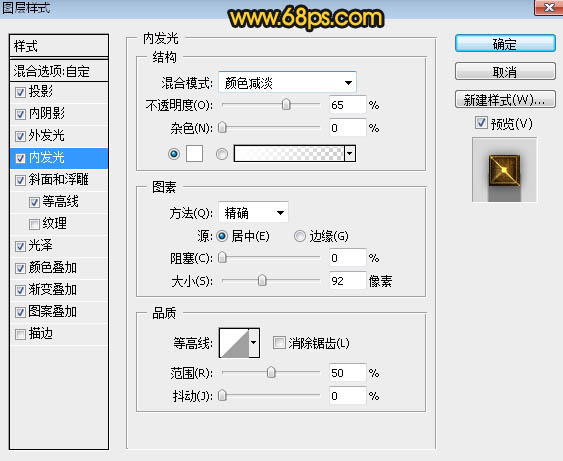Viewport: 563px width, 461px height.
Task: Click the 阻塞 choke value field
Action: [x=348, y=258]
